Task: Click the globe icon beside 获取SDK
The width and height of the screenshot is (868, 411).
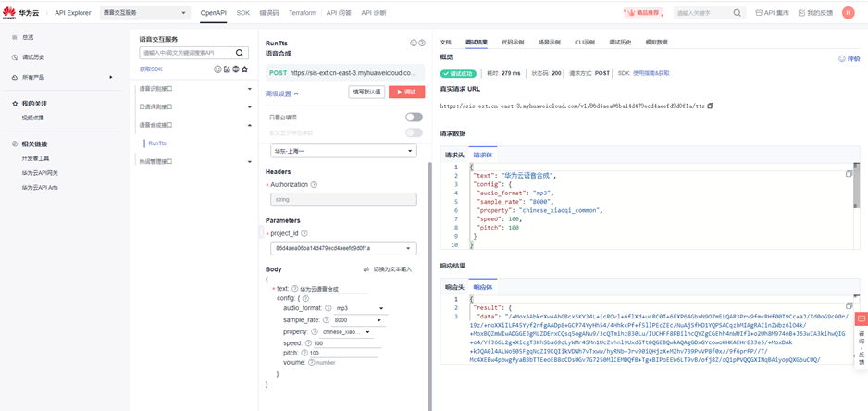Action: click(235, 69)
